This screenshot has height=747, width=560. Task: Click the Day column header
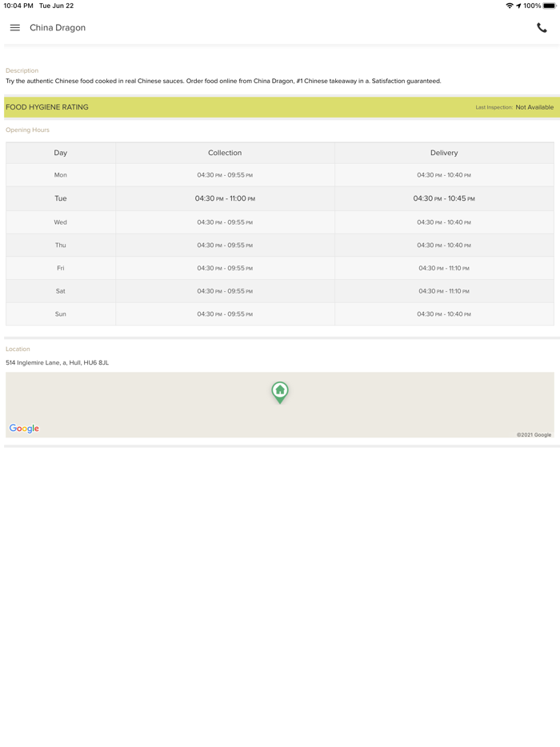[x=61, y=153]
